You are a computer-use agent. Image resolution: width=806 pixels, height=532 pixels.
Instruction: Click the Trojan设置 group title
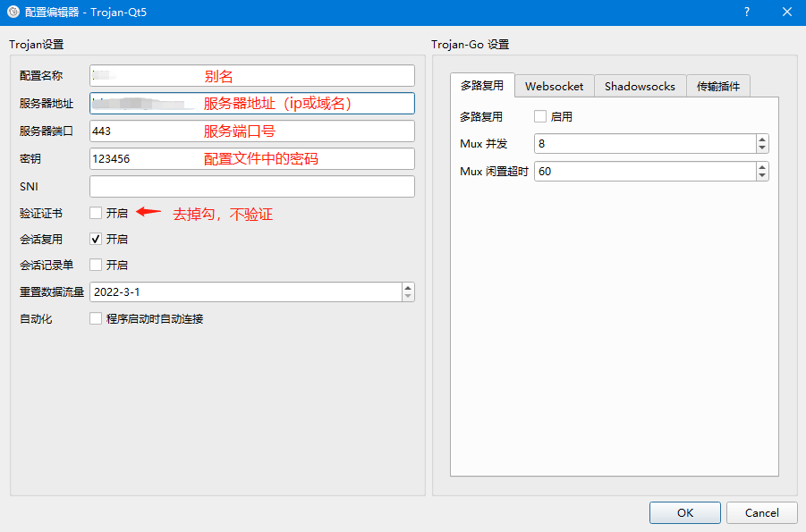point(37,45)
